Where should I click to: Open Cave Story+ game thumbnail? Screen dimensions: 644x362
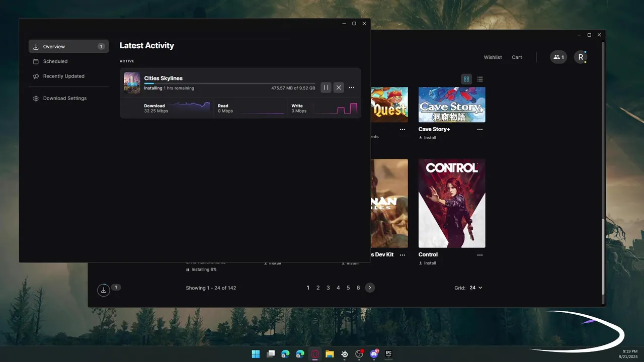[x=452, y=105]
